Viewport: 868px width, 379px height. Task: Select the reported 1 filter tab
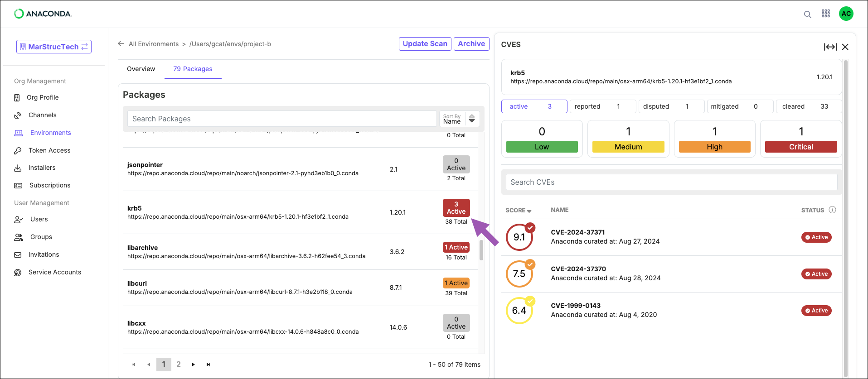(x=603, y=106)
